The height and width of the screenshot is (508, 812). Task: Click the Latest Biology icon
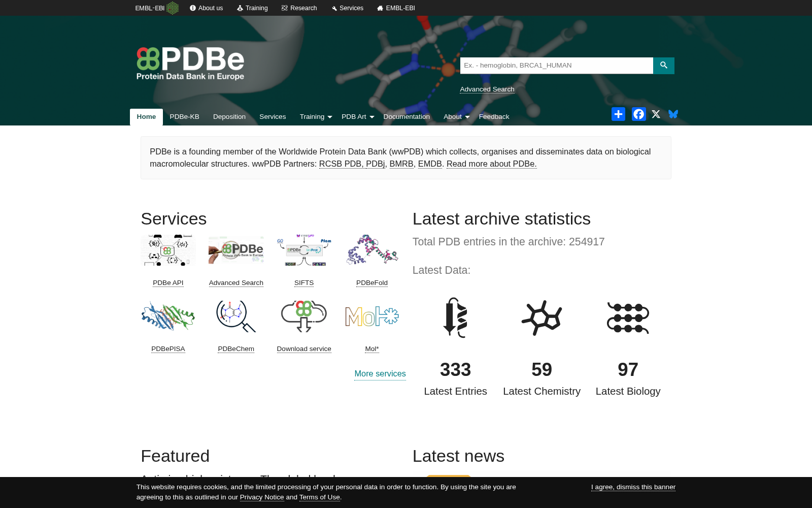pyautogui.click(x=628, y=318)
